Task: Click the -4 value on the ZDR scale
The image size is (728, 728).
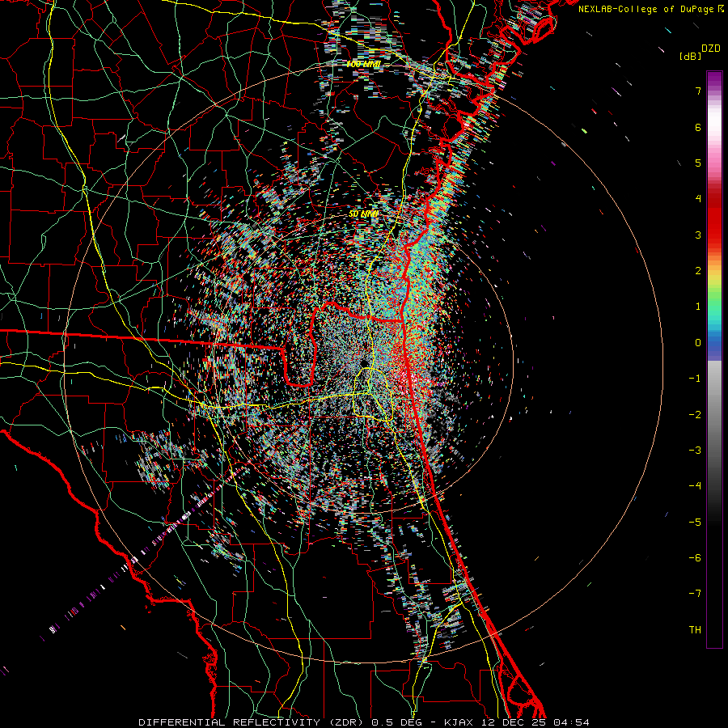Action: tap(695, 486)
